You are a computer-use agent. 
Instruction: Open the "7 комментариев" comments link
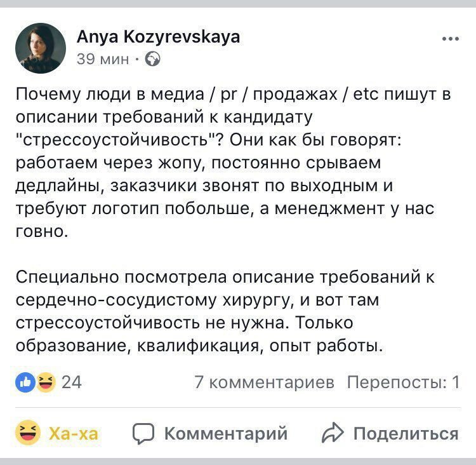[263, 382]
